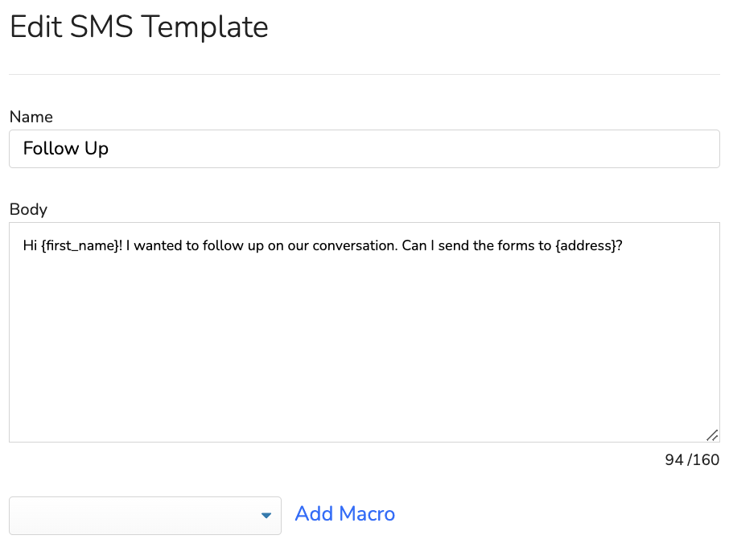
Task: Click the 94/160 character counter
Action: pos(692,459)
